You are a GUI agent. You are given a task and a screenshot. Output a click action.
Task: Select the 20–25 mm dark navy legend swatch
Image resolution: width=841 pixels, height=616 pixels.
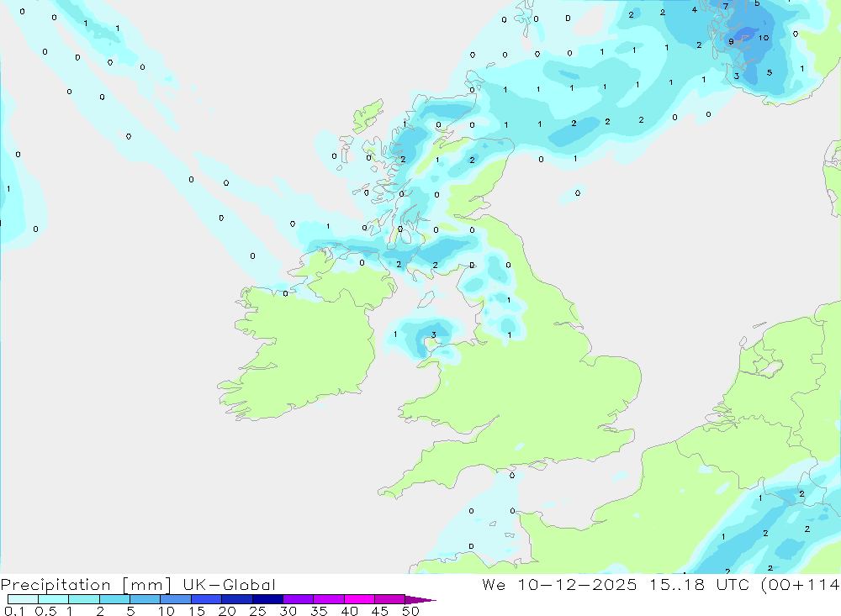click(x=237, y=599)
